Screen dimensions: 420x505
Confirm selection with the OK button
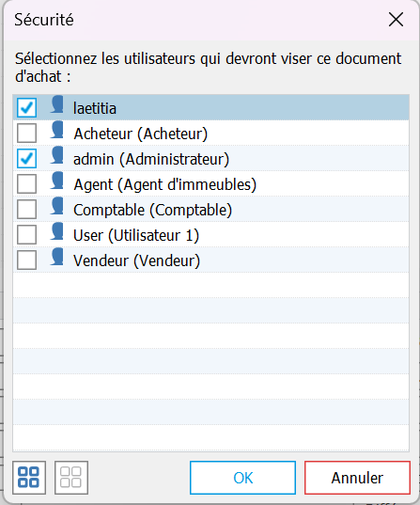[242, 478]
